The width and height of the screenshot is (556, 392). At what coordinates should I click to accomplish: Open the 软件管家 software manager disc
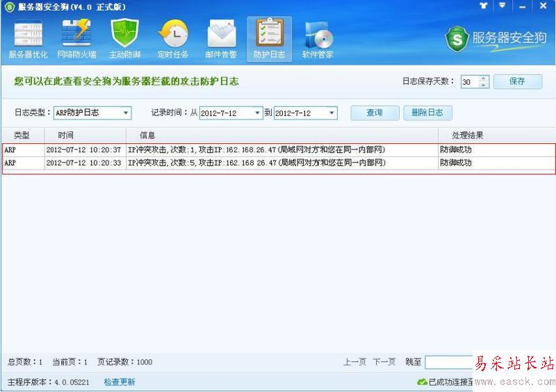(318, 39)
